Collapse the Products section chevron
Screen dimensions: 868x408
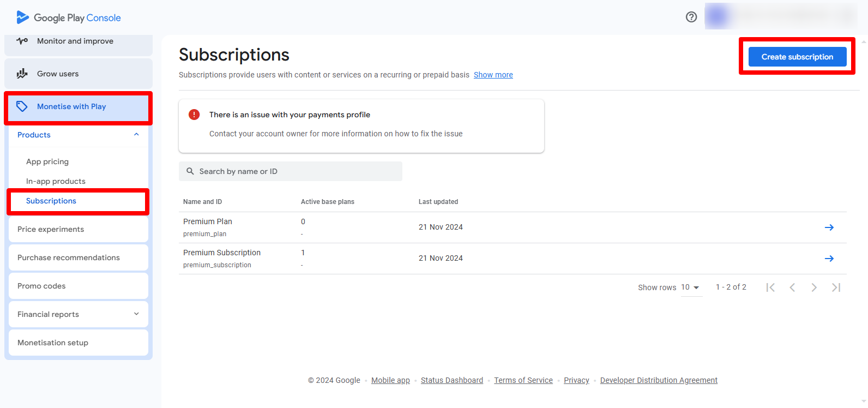pos(136,135)
